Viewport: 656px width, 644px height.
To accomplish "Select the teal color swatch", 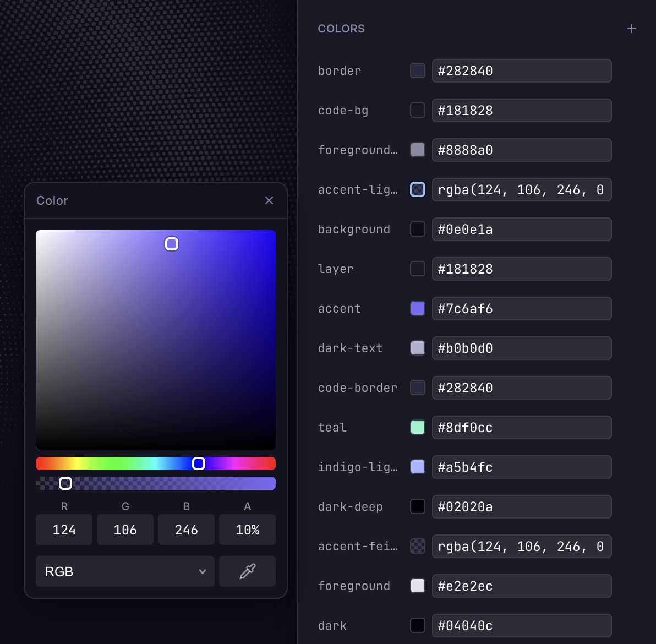I will [x=417, y=427].
